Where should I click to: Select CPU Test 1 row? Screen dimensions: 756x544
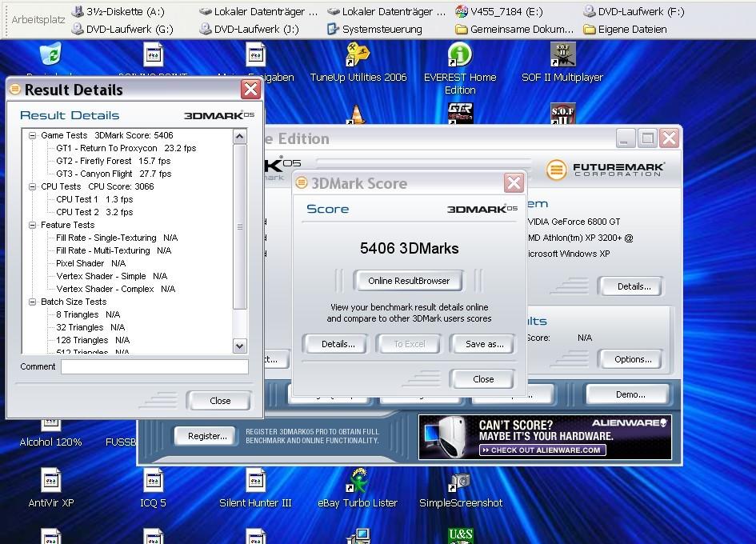94,200
